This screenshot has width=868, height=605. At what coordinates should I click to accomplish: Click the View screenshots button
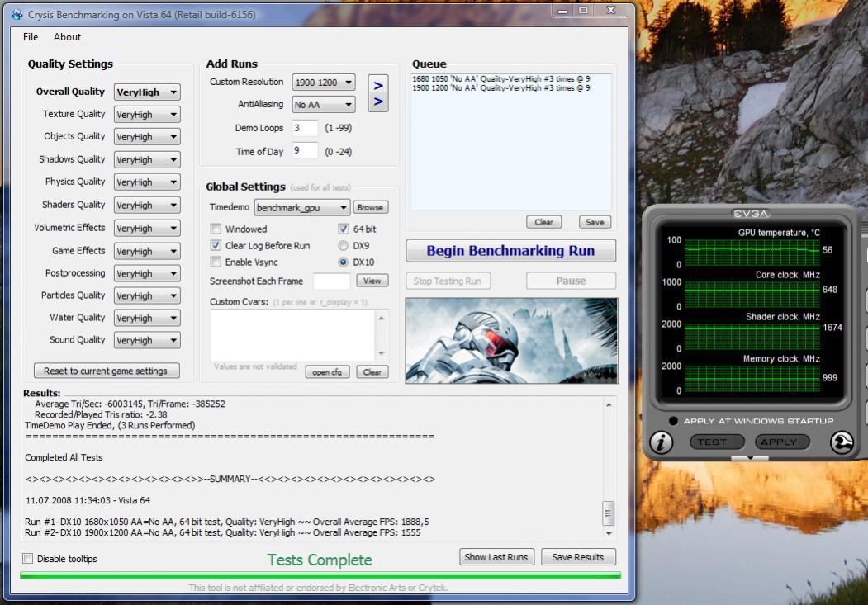(372, 281)
